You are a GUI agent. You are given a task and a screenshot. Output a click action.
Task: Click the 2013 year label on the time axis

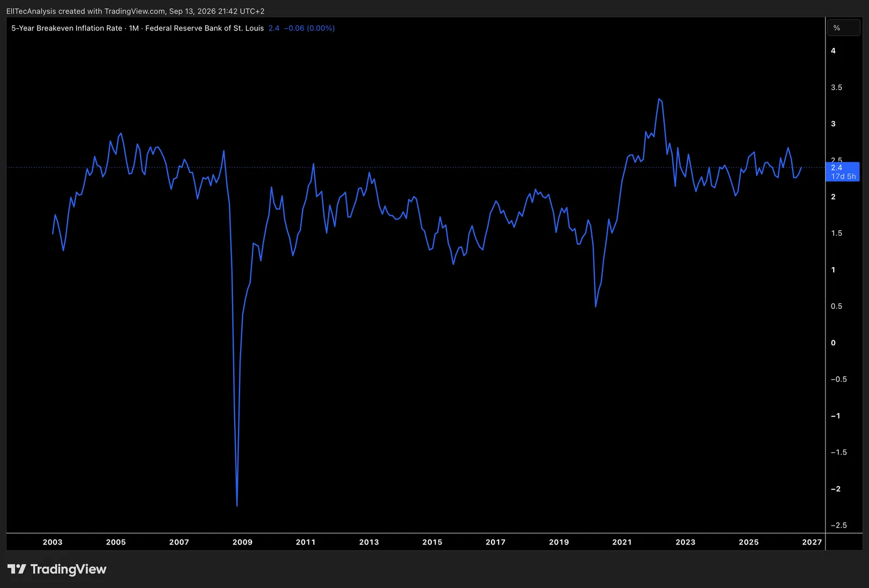tap(369, 542)
